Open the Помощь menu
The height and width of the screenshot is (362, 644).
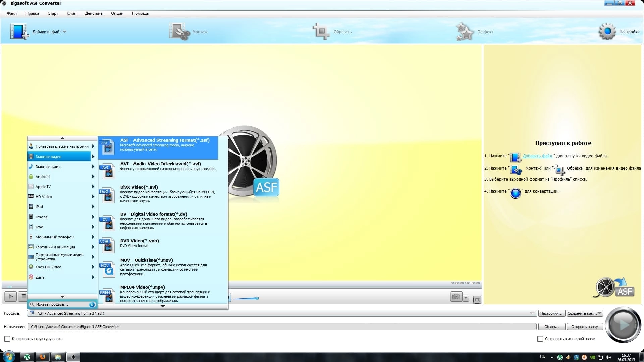coord(140,13)
